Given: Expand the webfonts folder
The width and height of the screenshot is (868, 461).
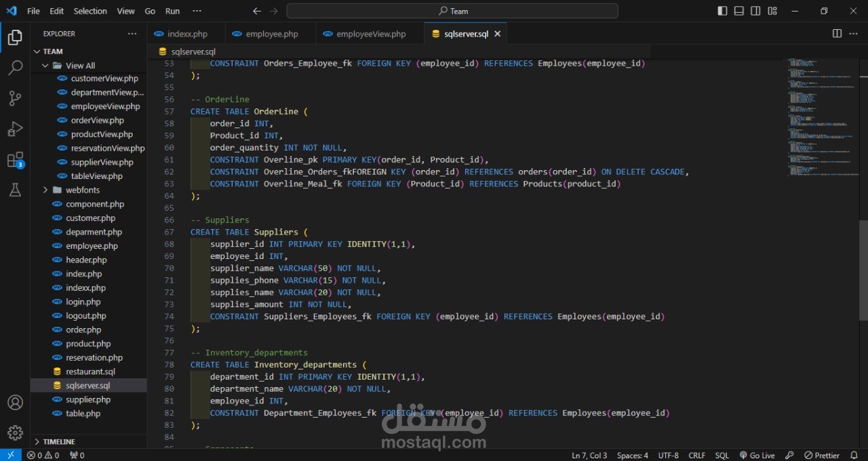Looking at the screenshot, I should [x=88, y=190].
